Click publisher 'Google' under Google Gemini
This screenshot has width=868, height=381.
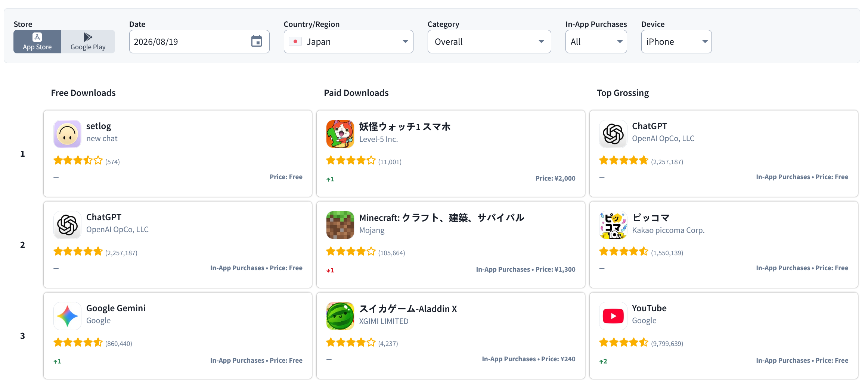coord(98,321)
